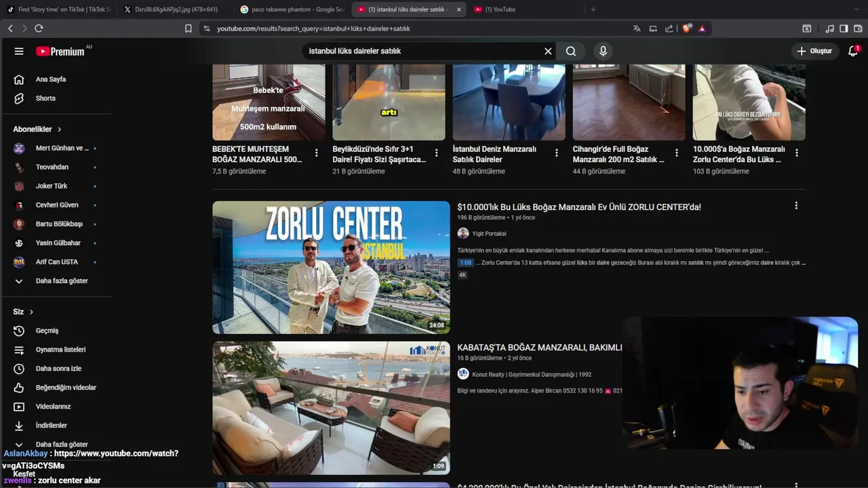Switch to the TikTok 'Story time' tab
Viewport: 868px width, 488px height.
pos(60,9)
